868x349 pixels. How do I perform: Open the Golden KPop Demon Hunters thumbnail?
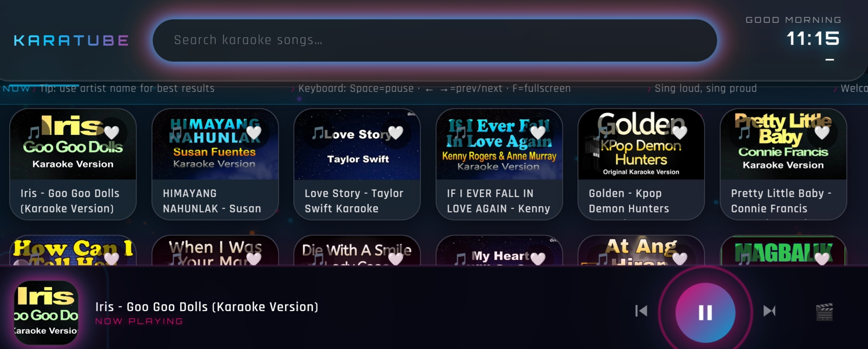point(641,145)
